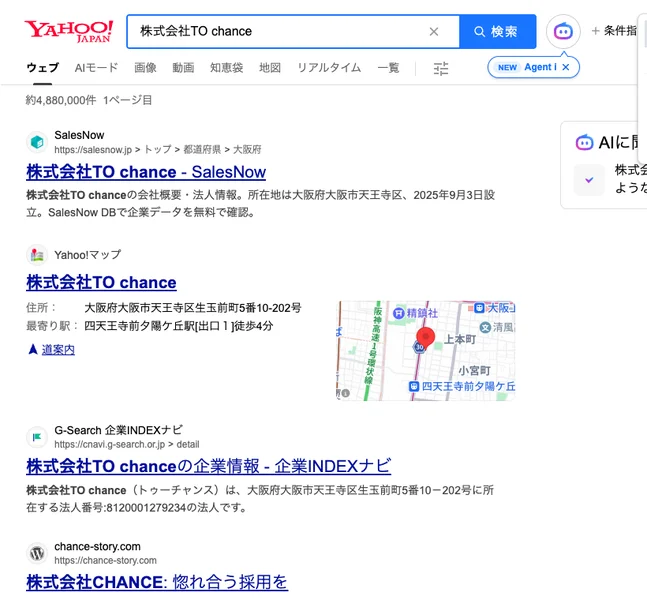
Task: Open the Yahoo! JAPAN logo homepage
Action: [68, 31]
